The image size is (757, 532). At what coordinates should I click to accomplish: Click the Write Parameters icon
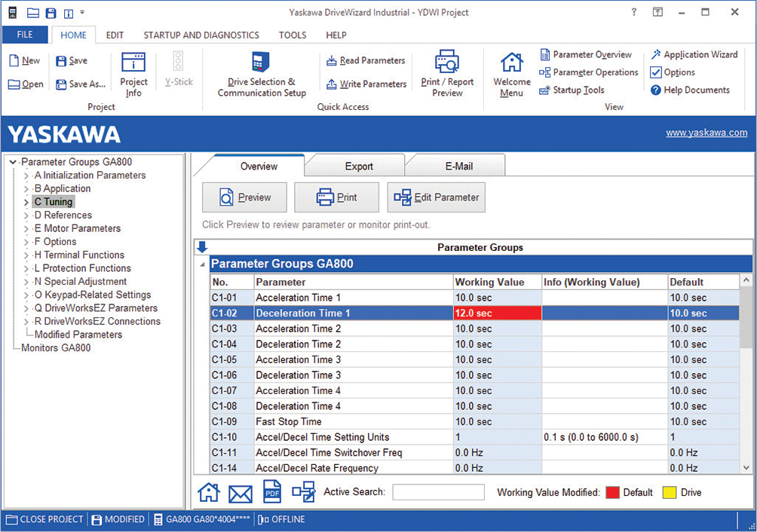(331, 84)
